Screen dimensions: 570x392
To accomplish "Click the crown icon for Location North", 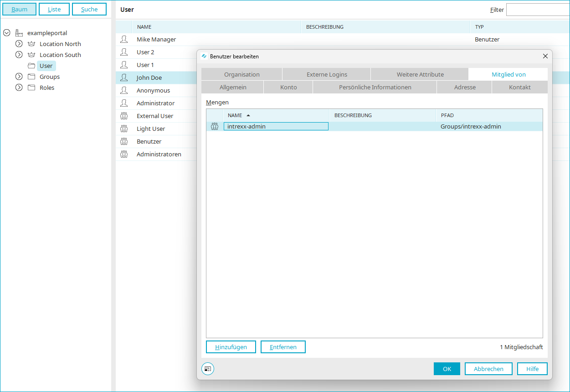I will click(31, 44).
